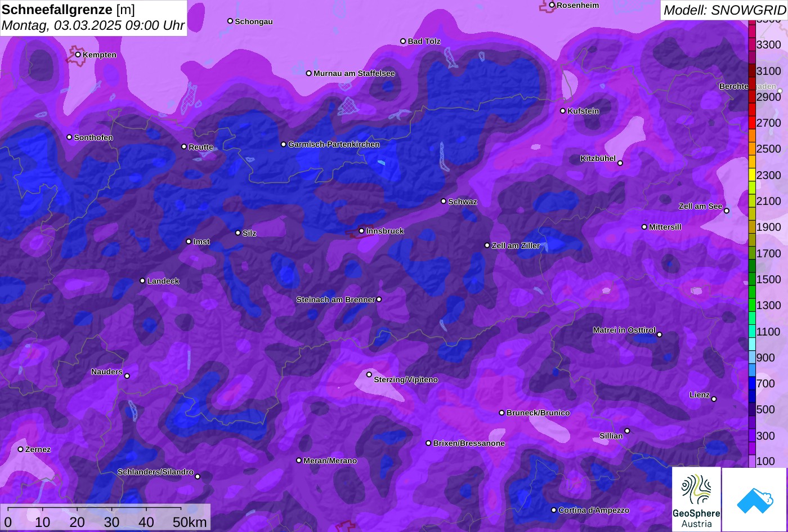
Task: Click the Reutte town label
Action: (201, 147)
